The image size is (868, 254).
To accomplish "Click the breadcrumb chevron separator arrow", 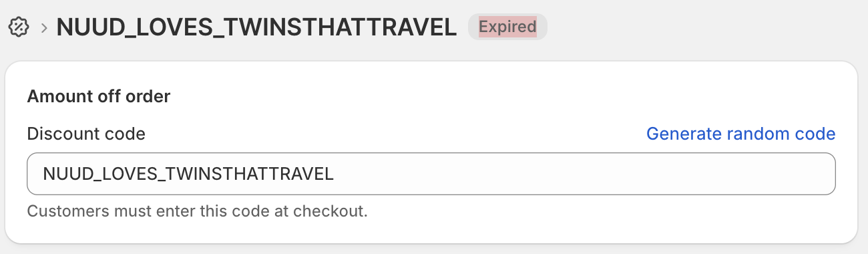I will [x=44, y=28].
